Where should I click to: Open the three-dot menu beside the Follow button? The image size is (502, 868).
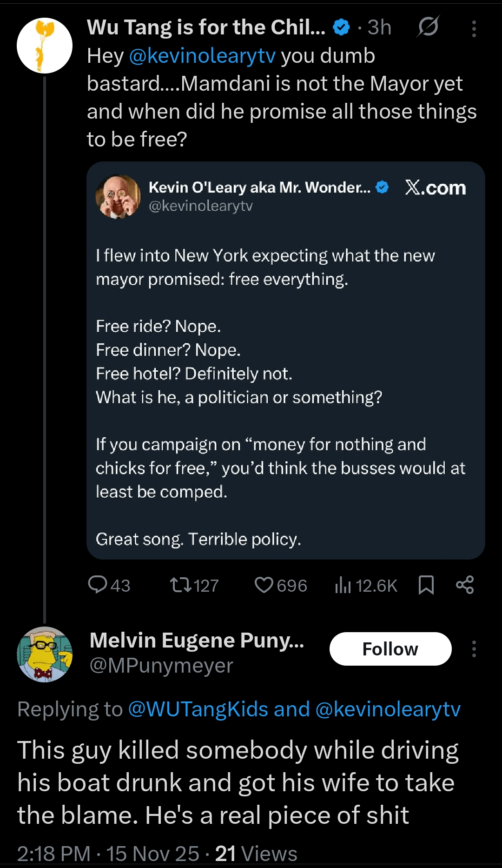pyautogui.click(x=474, y=649)
